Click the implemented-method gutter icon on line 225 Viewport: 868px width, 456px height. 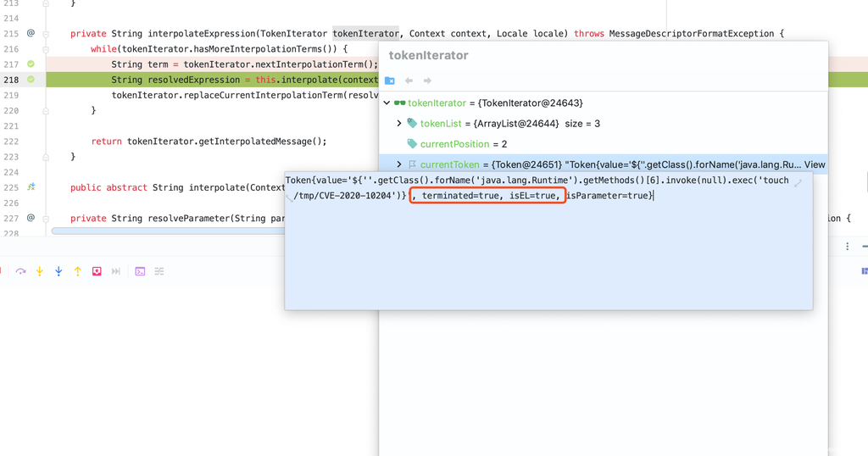pyautogui.click(x=31, y=187)
